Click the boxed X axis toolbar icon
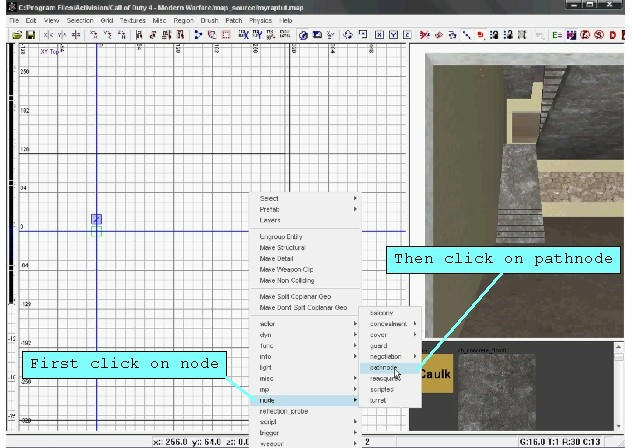Screen dimensions: 632x448 click(379, 35)
